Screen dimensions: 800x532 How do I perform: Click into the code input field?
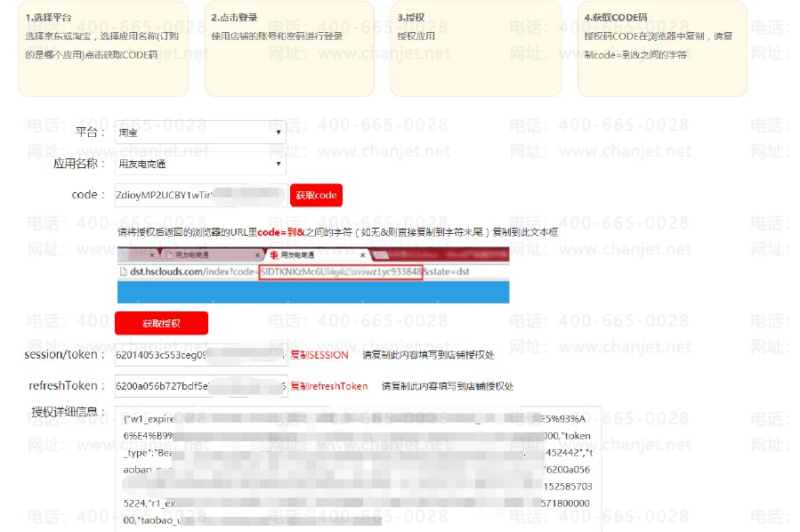[x=201, y=196]
